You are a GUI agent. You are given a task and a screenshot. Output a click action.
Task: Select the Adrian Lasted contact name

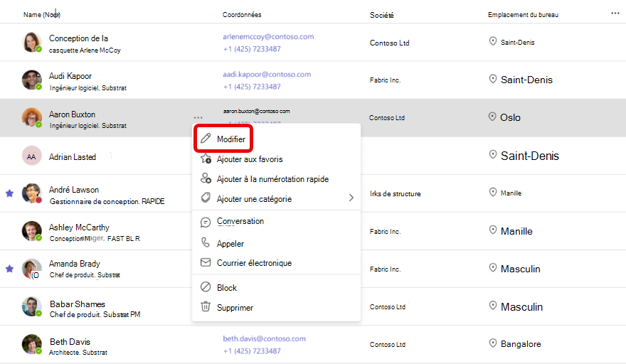[73, 157]
